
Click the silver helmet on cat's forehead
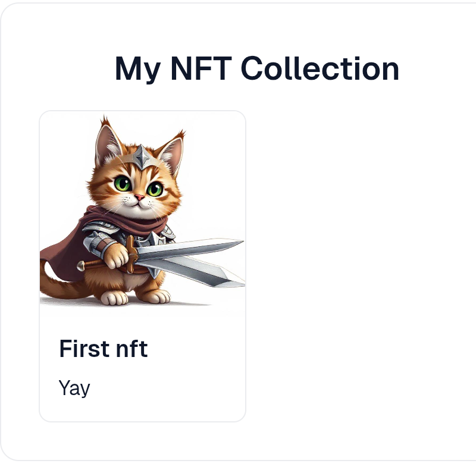click(x=142, y=156)
